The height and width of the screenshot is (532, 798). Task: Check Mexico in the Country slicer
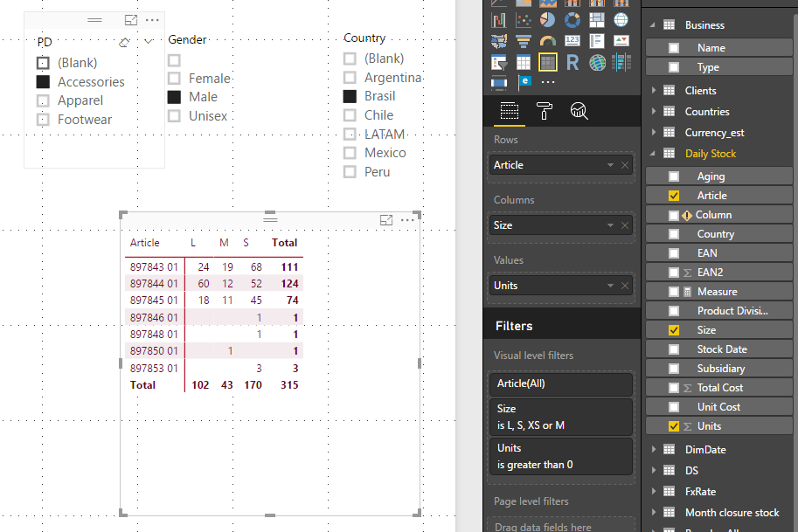coord(350,153)
